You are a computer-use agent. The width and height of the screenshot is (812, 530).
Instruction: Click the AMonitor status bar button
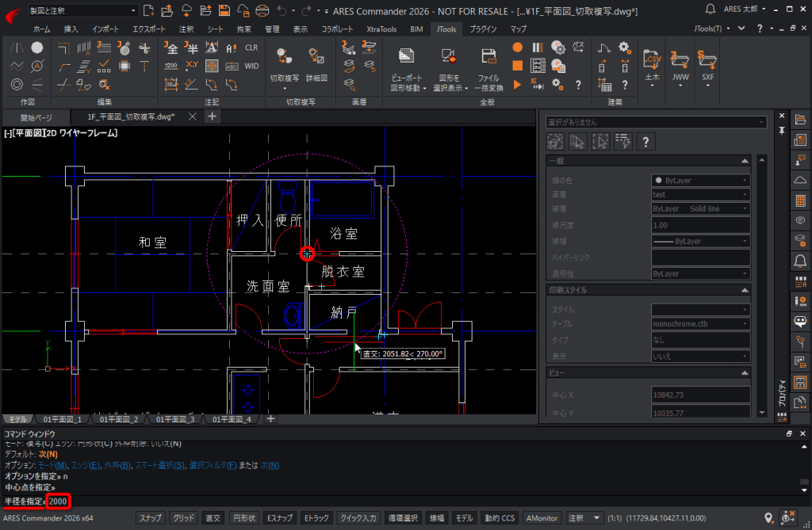(x=542, y=518)
